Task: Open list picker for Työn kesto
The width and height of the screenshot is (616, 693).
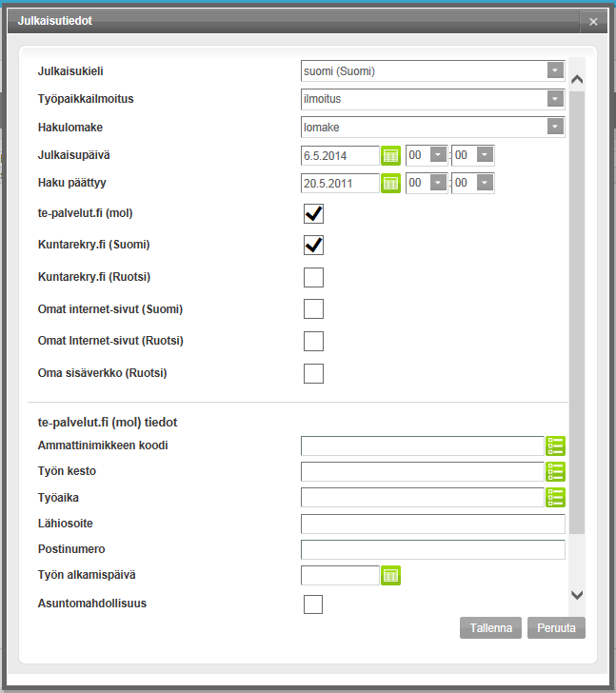Action: [555, 471]
